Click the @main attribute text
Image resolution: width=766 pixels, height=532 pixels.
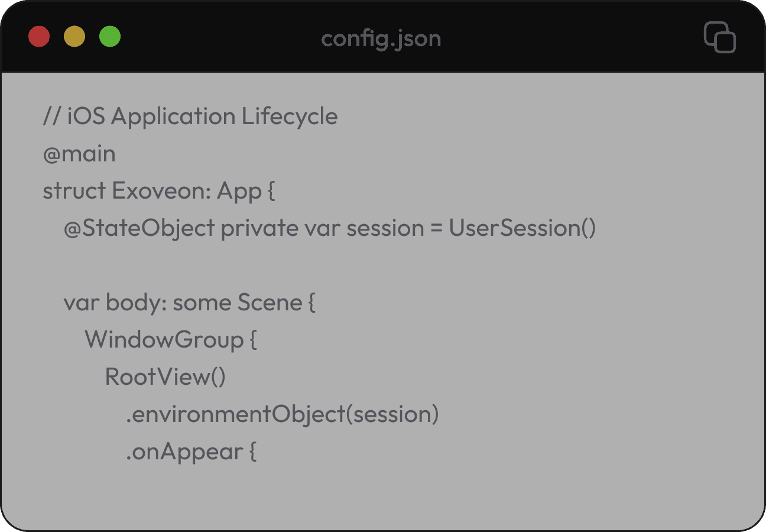[x=79, y=154]
